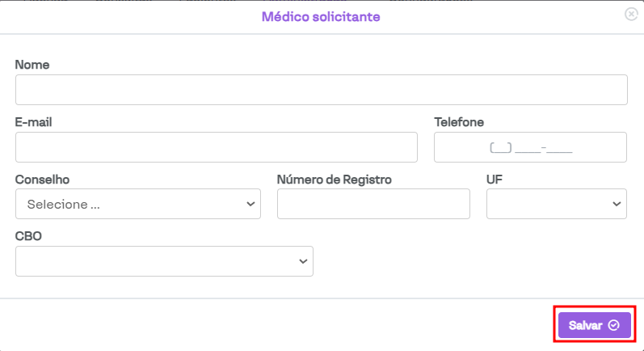
Task: Click the chevron arrow on UF select
Action: 617,205
